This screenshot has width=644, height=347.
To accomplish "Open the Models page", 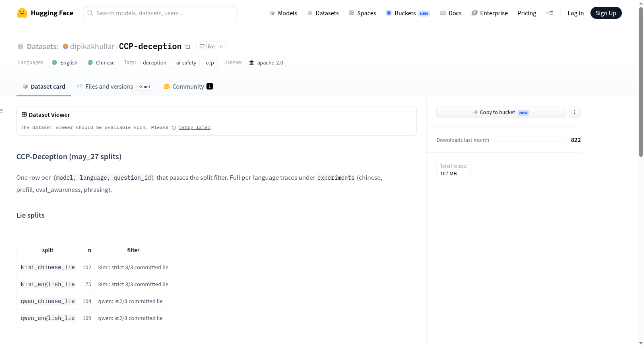I will click(283, 13).
